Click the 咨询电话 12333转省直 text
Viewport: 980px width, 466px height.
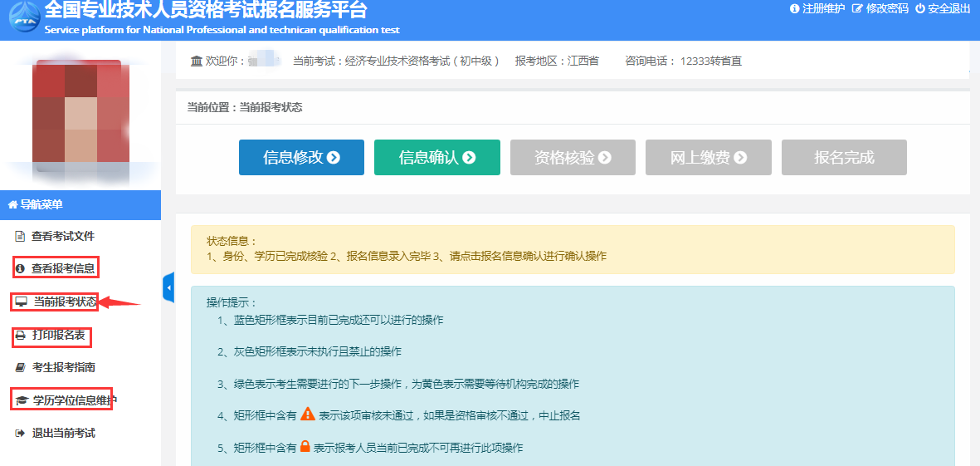[683, 61]
